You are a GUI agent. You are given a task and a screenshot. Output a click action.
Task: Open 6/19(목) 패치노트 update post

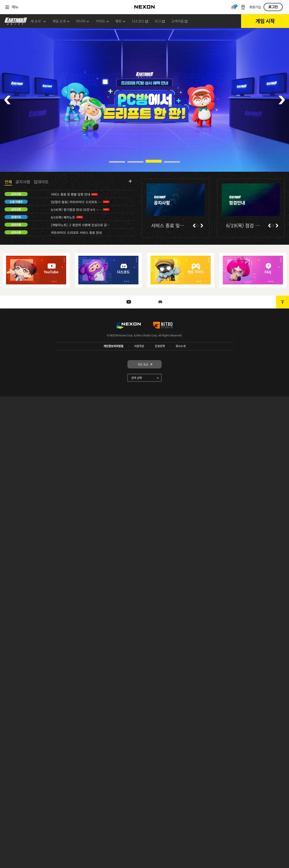tap(63, 217)
